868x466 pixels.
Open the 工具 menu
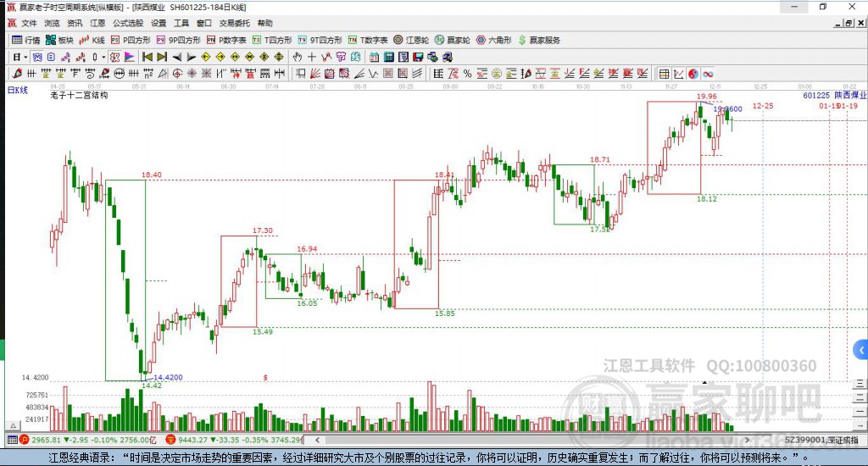(x=181, y=23)
